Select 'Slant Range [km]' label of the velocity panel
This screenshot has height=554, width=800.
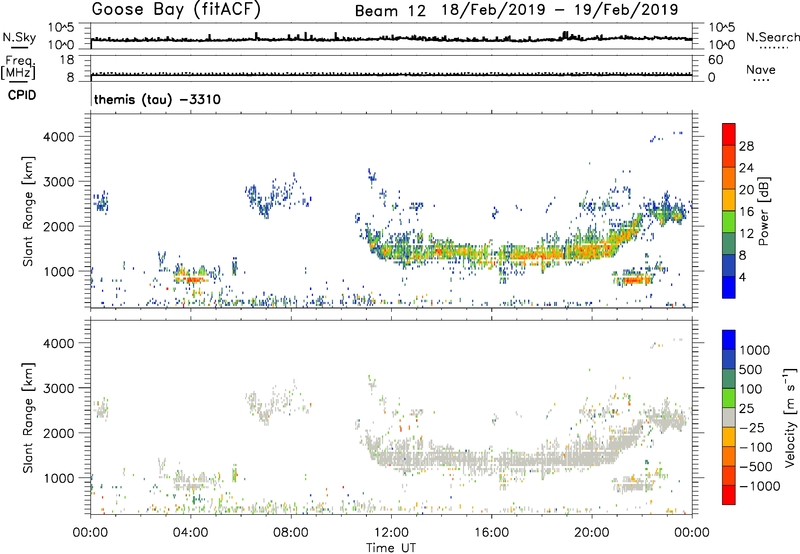[x=28, y=417]
